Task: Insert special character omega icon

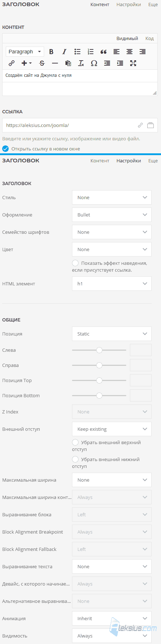Action: pyautogui.click(x=94, y=63)
